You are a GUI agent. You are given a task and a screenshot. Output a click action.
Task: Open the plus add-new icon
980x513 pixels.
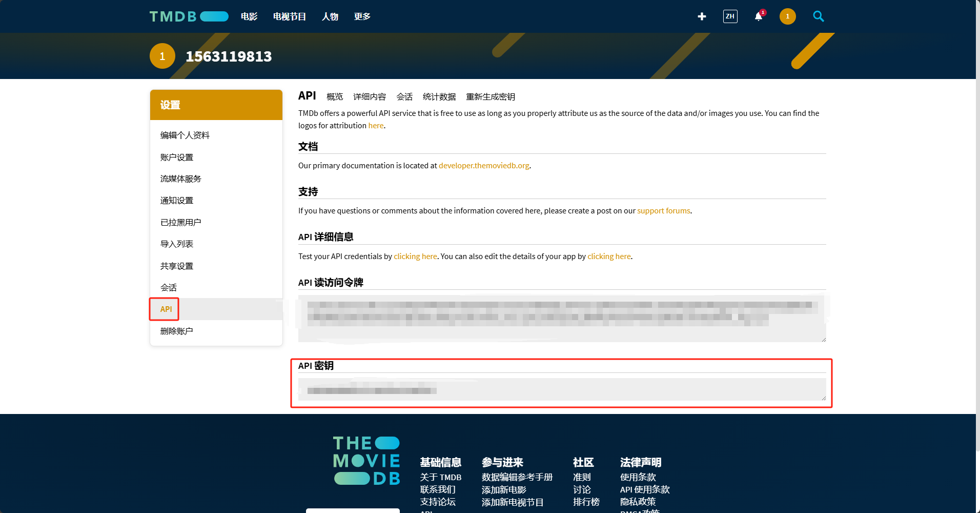(702, 16)
